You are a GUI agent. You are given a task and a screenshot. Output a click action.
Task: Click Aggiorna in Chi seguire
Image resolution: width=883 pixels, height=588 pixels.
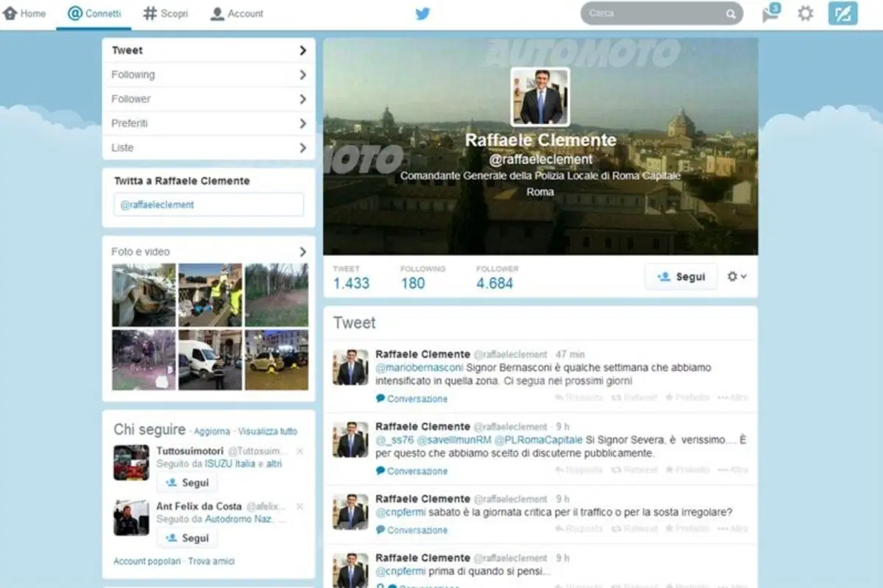pyautogui.click(x=211, y=432)
